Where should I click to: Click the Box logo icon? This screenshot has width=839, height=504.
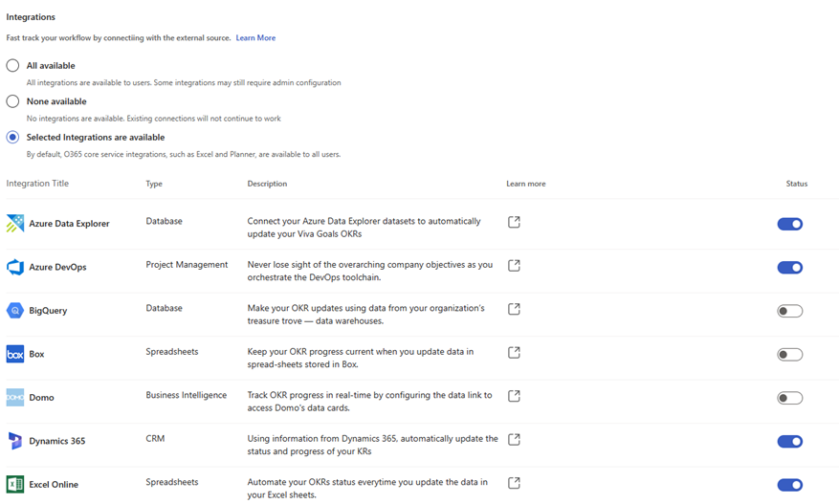coord(15,354)
